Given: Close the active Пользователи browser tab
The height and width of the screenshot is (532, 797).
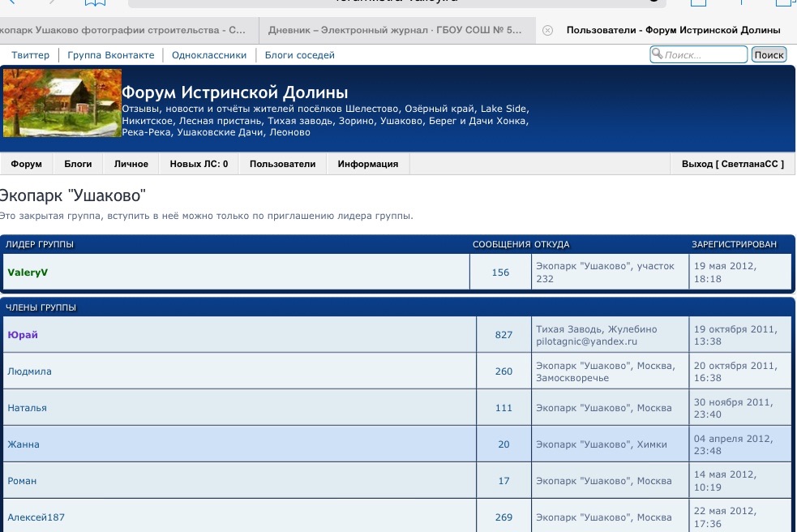Looking at the screenshot, I should pos(547,31).
